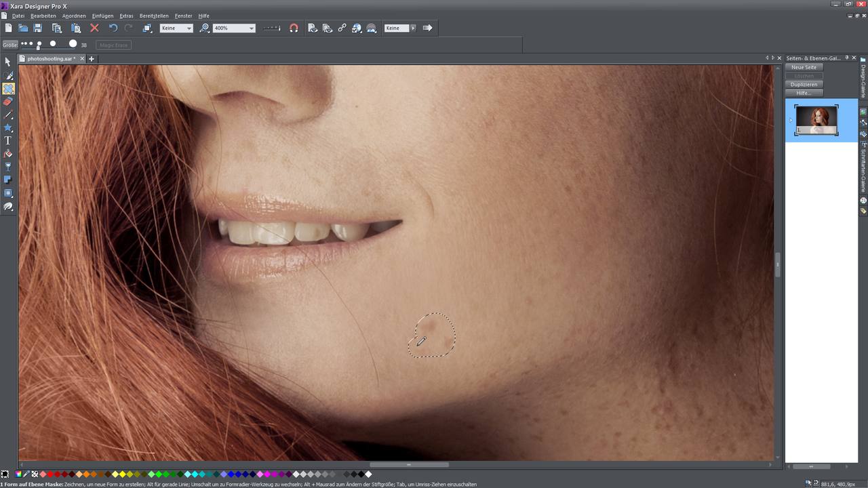The width and height of the screenshot is (868, 488).
Task: Pick the yellow color swatch in palette
Action: point(123,474)
